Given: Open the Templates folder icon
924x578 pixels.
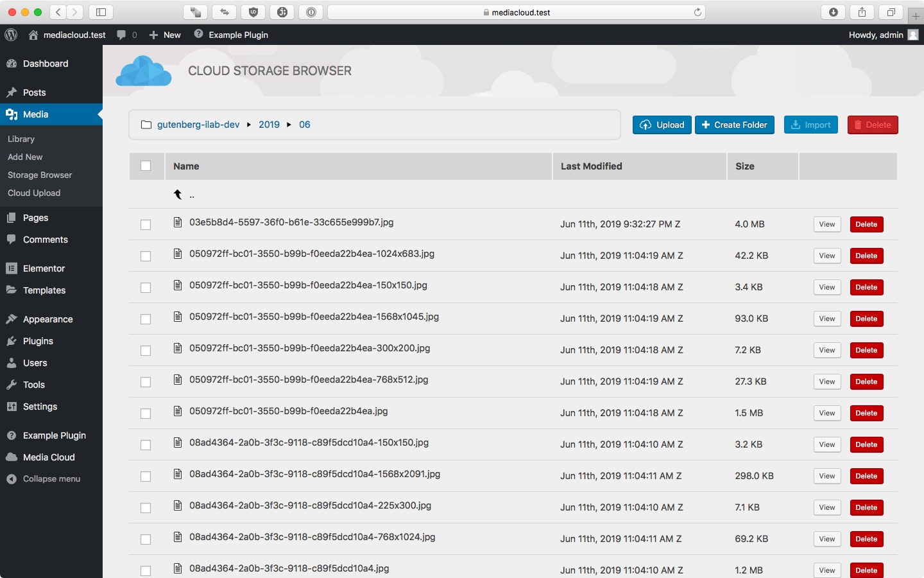Looking at the screenshot, I should [x=11, y=290].
